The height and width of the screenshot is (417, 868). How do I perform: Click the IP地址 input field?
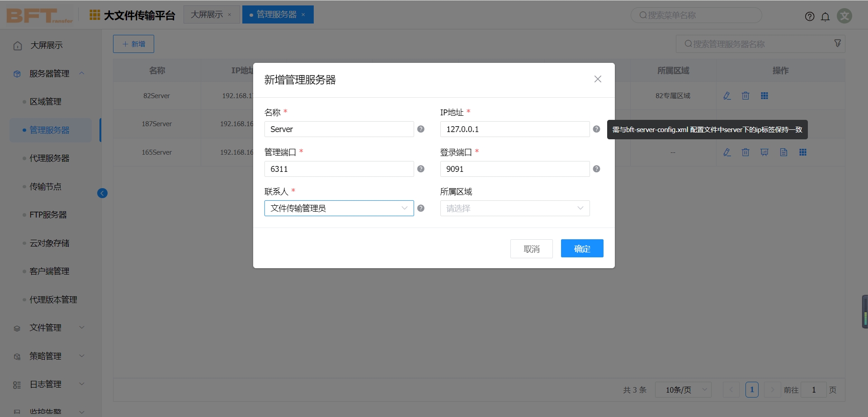point(514,129)
